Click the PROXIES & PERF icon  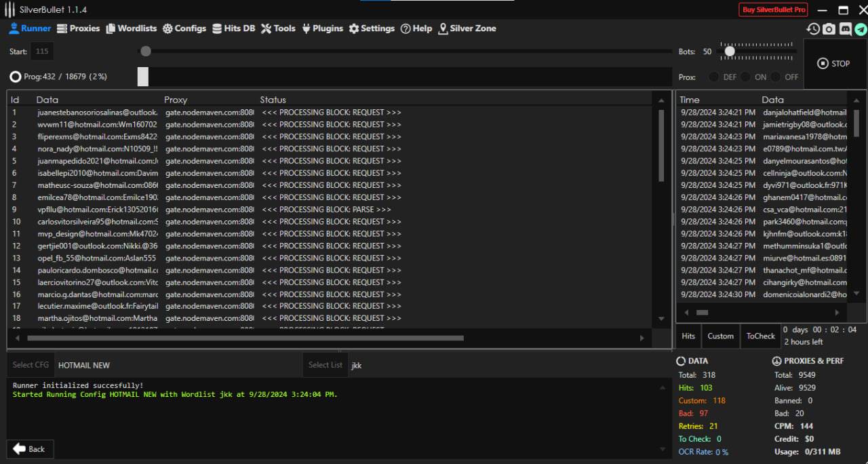pyautogui.click(x=776, y=361)
